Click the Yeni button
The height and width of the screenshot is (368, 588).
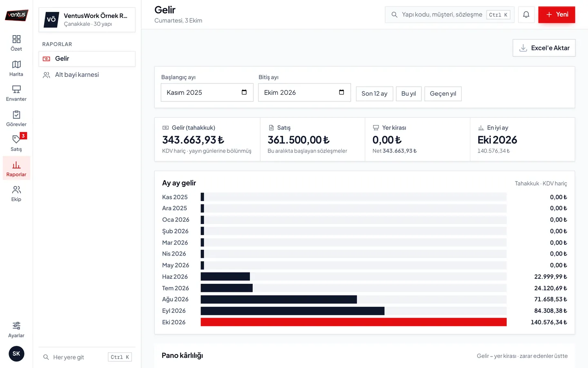tap(557, 15)
